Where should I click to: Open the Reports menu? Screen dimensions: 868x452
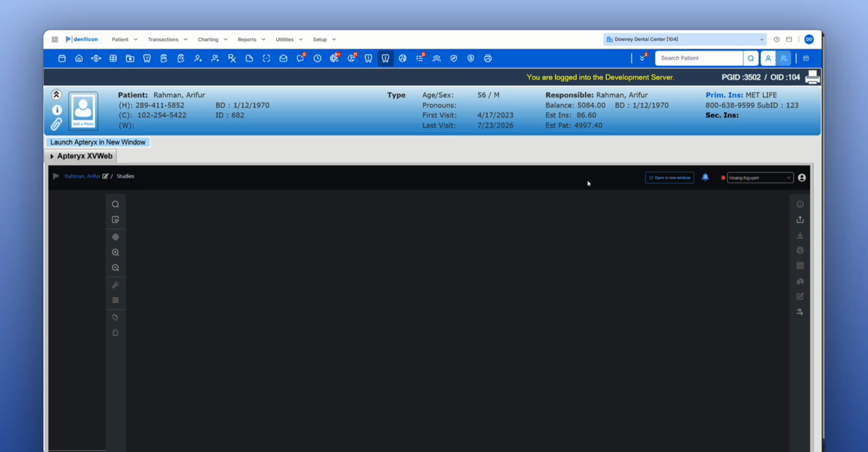[x=251, y=40]
